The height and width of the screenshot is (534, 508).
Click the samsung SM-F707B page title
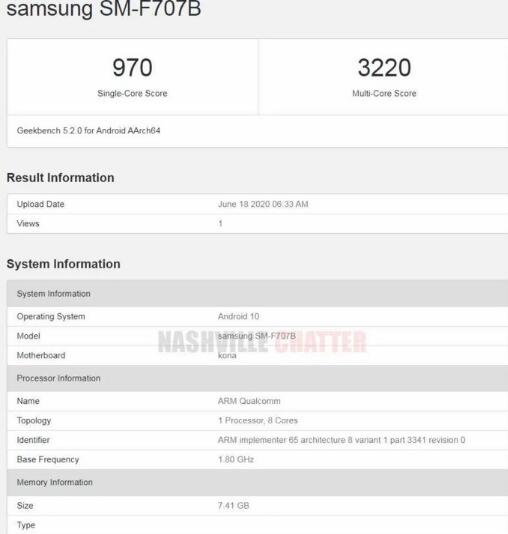click(x=104, y=9)
